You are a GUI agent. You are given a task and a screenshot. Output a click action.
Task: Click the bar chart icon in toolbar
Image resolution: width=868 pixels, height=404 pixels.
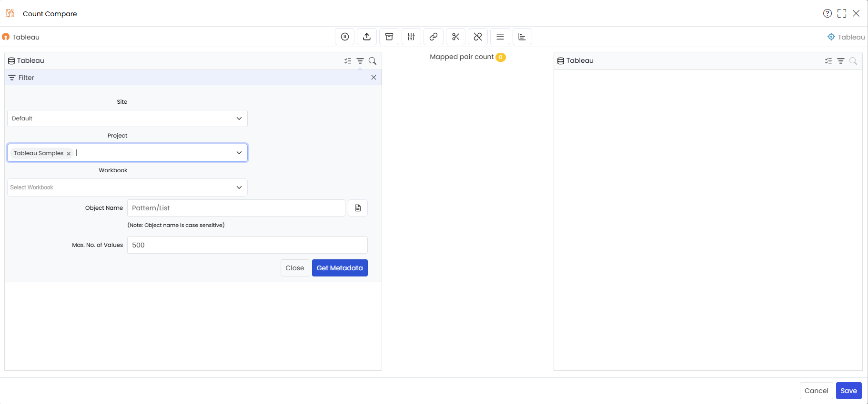tap(522, 37)
